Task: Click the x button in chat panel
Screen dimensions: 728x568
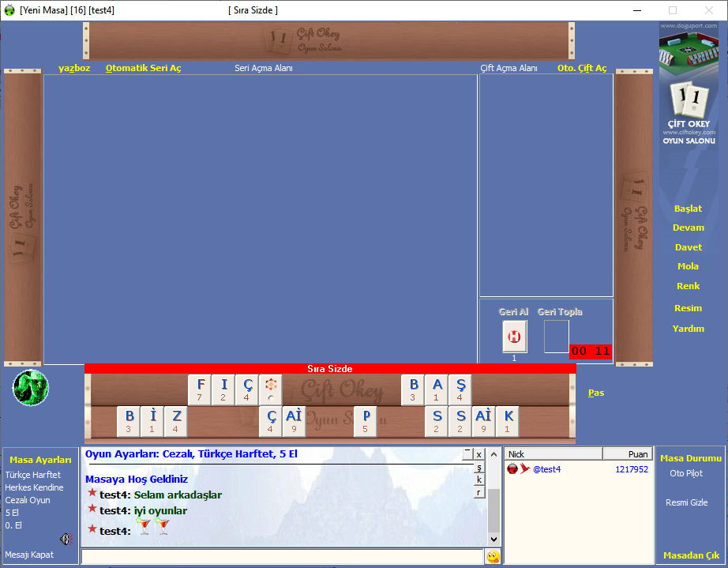Action: tap(478, 454)
